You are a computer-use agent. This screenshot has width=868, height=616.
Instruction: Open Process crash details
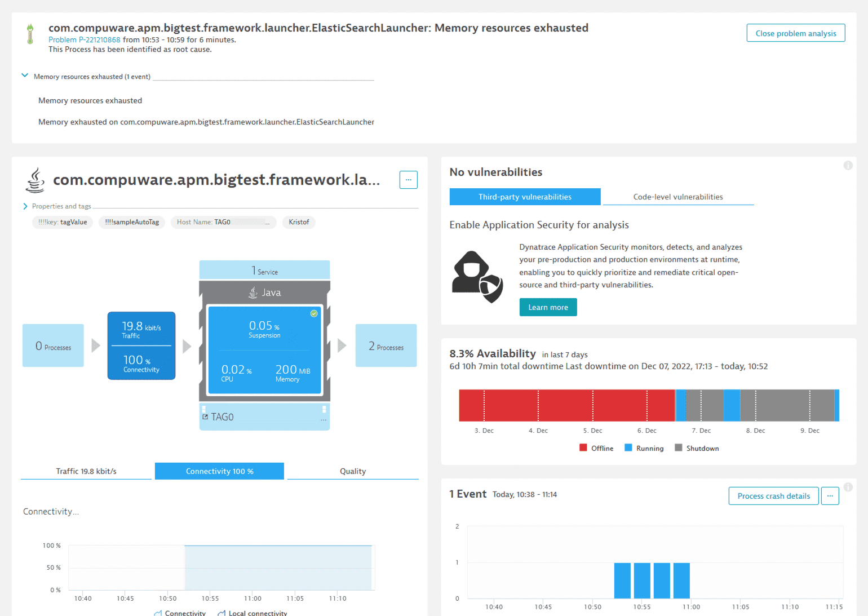[773, 496]
